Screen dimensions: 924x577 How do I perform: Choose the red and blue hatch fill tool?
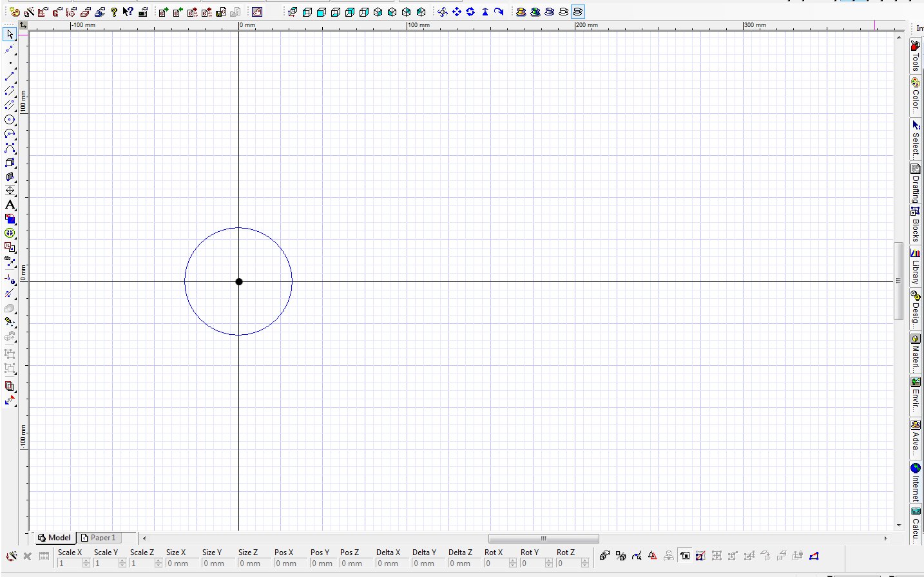[10, 219]
